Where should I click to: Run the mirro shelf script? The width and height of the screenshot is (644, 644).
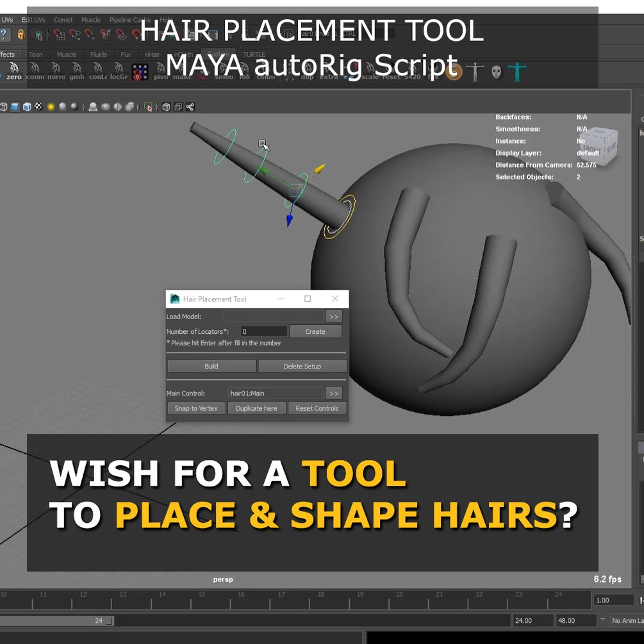tap(56, 72)
